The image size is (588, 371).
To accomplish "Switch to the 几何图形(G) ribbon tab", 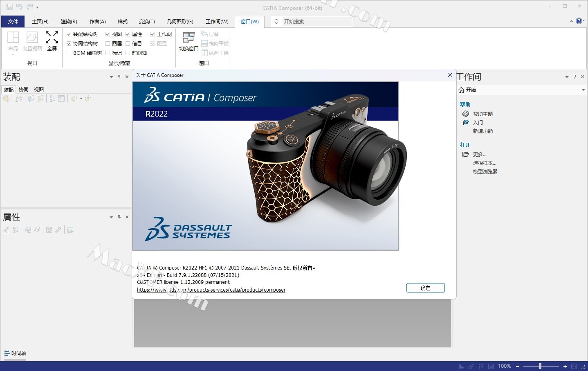I will [x=180, y=22].
